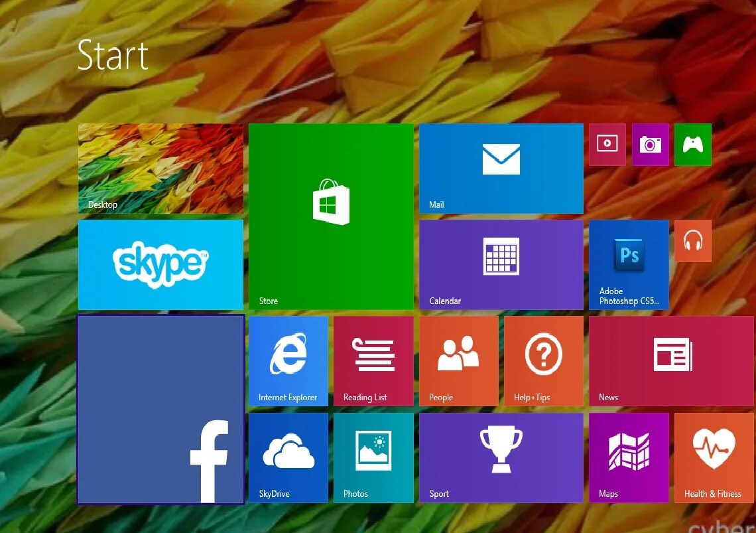756x533 pixels.
Task: Open the Maps tile
Action: [x=629, y=458]
